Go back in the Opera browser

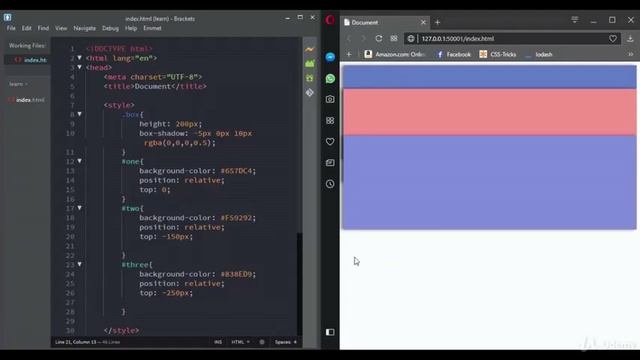tap(349, 38)
